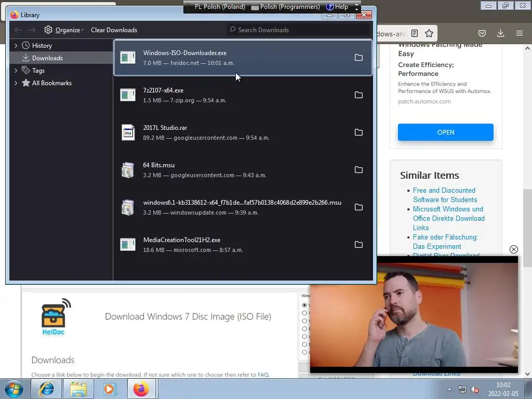Click the page scrollbar up arrow
This screenshot has width=532, height=399.
527,48
